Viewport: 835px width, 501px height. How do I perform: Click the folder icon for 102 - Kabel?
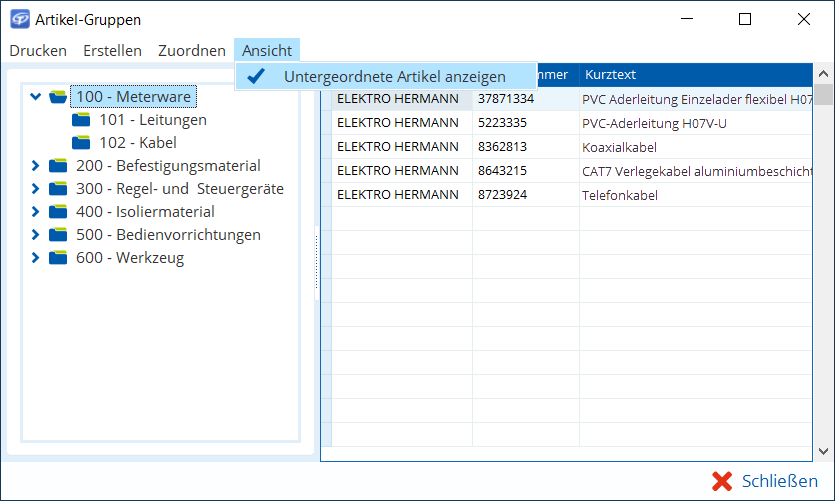(81, 143)
